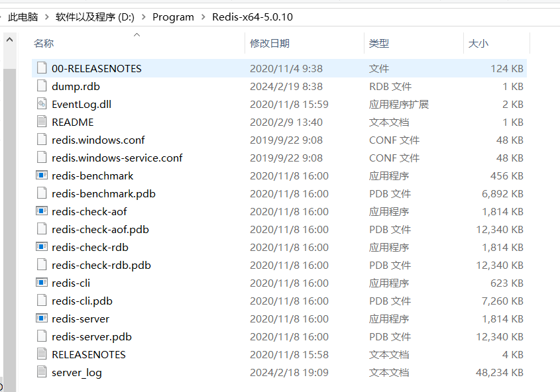Click the redis-cli.pdb file icon

point(42,301)
